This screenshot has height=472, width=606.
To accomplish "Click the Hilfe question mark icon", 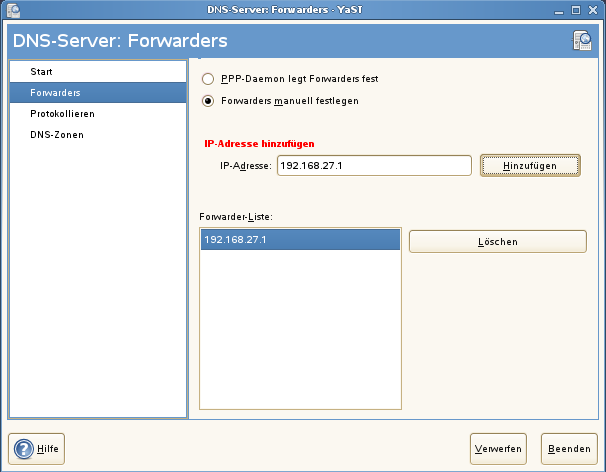I will pyautogui.click(x=24, y=449).
